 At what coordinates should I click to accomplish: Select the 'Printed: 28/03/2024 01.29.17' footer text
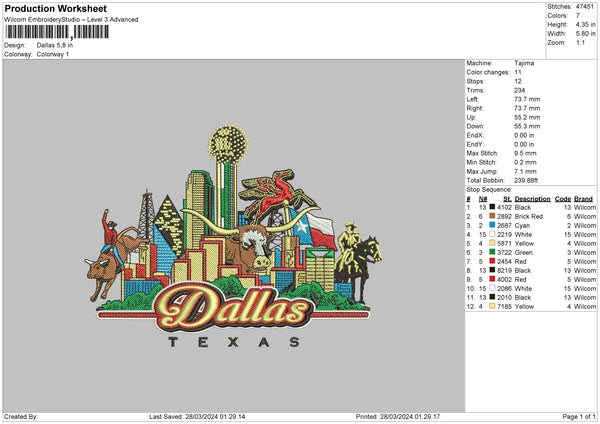(398, 416)
